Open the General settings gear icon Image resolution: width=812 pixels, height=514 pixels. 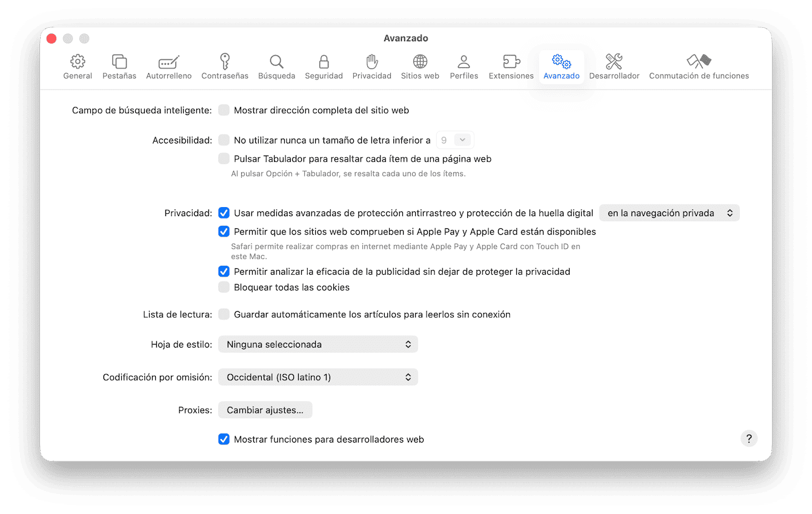click(78, 62)
